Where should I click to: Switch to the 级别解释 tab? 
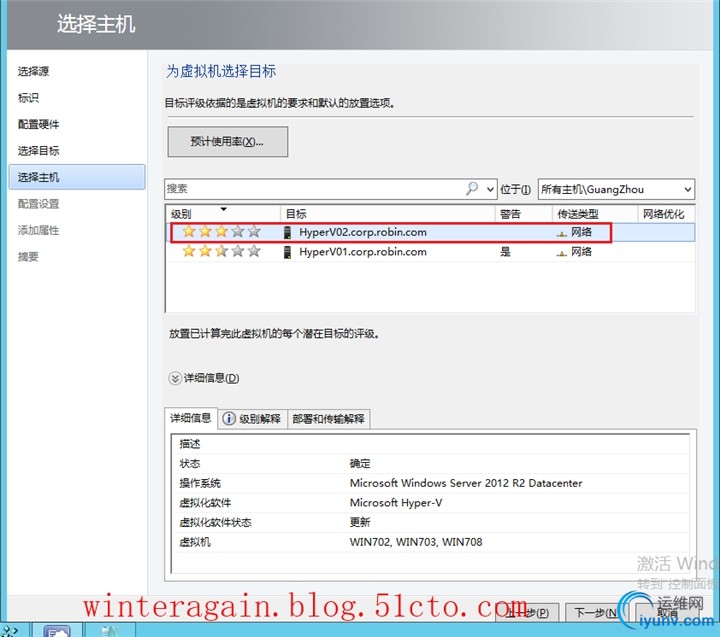pos(252,419)
